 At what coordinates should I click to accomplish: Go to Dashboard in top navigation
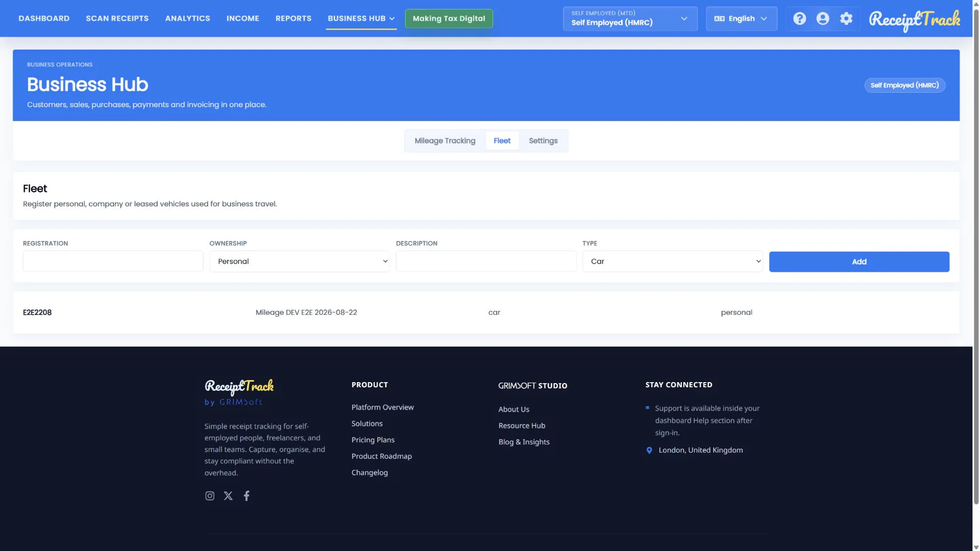click(x=44, y=18)
